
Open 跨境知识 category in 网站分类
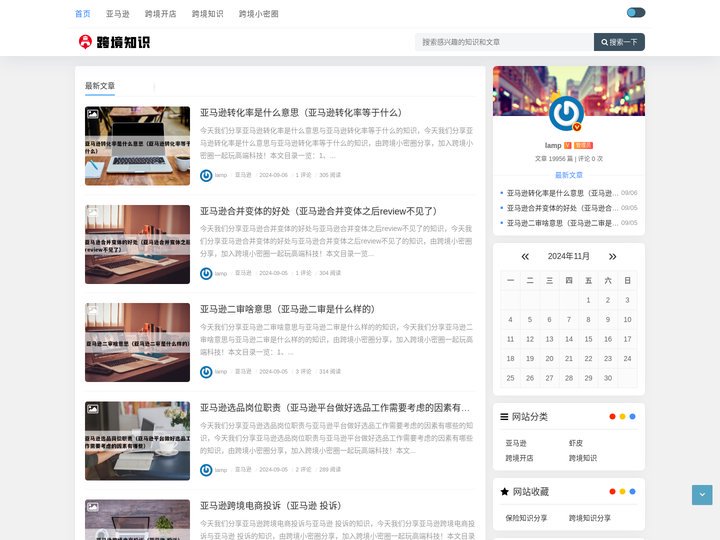pos(583,458)
